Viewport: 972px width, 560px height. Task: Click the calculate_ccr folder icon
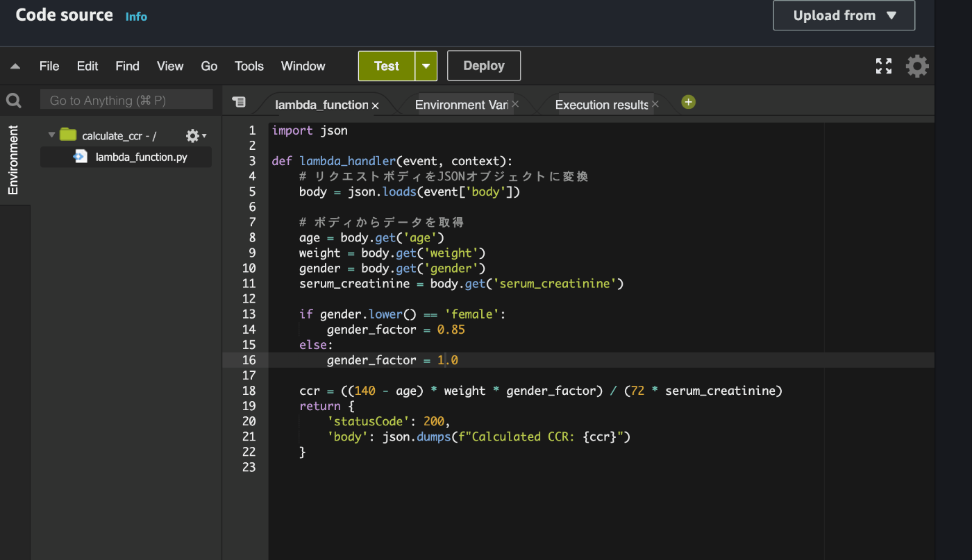[68, 135]
